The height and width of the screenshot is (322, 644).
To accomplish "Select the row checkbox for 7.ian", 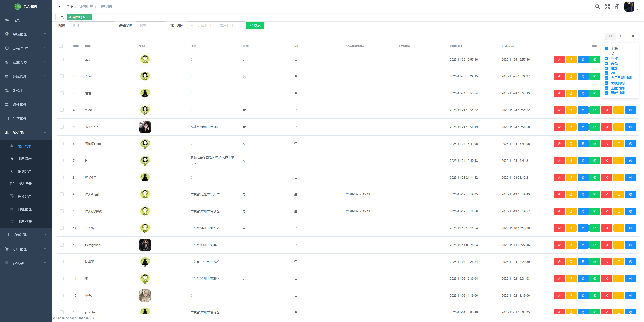I will click(x=62, y=76).
